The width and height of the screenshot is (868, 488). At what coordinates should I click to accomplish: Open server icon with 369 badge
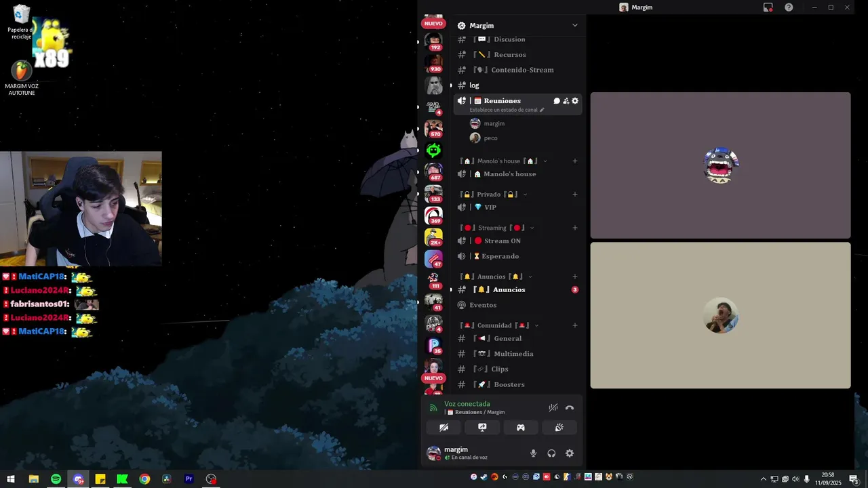click(433, 215)
